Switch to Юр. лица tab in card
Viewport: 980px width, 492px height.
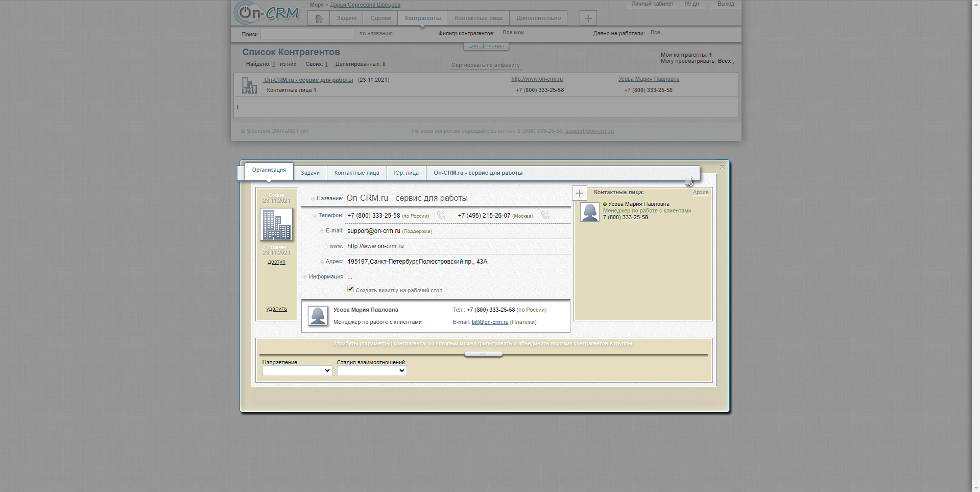coord(406,173)
